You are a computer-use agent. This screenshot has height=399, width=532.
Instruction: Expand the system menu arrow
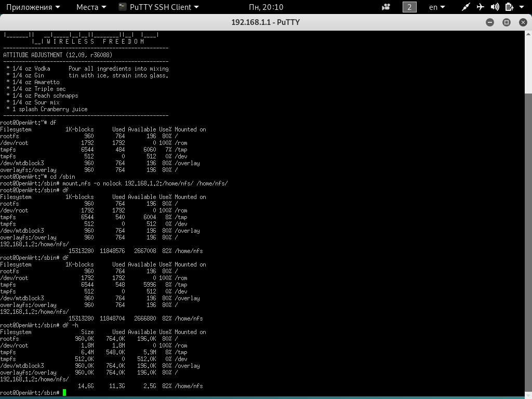[522, 7]
